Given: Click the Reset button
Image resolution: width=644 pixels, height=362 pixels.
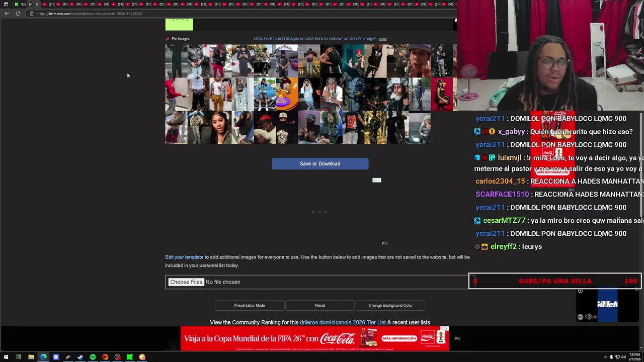Looking at the screenshot, I should pos(320,305).
